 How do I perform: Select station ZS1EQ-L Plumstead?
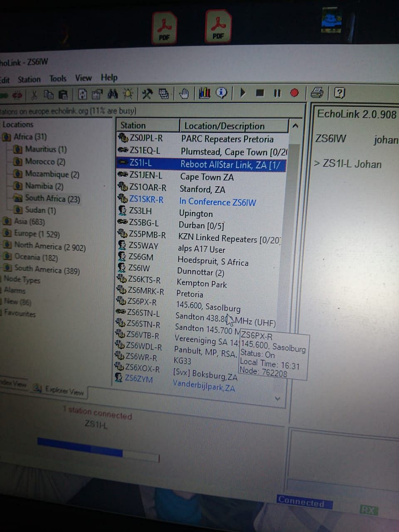[202, 150]
